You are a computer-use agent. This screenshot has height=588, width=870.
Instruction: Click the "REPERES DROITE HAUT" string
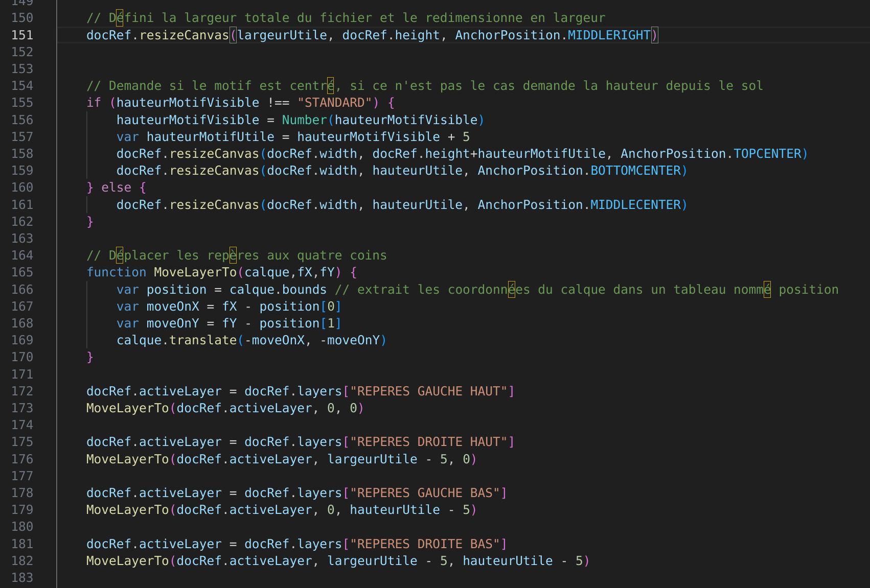(x=429, y=442)
